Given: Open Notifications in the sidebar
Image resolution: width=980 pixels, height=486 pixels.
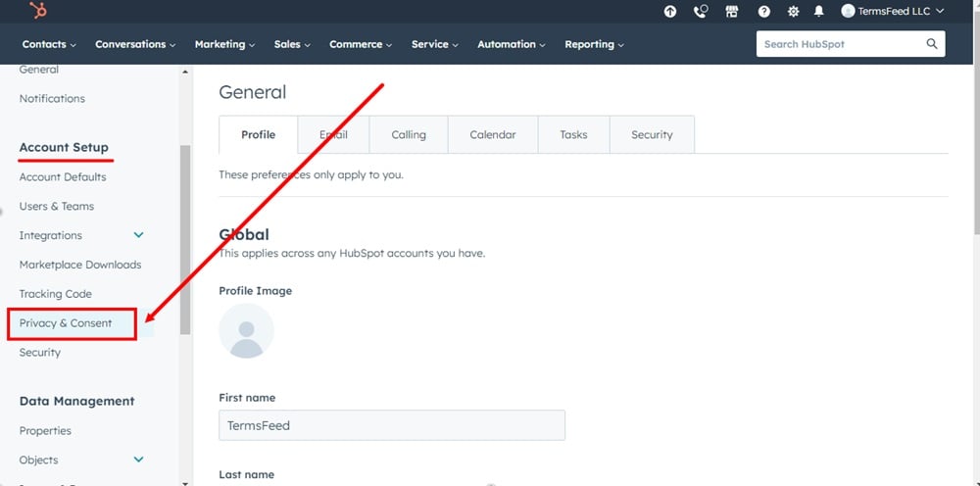Looking at the screenshot, I should point(52,98).
